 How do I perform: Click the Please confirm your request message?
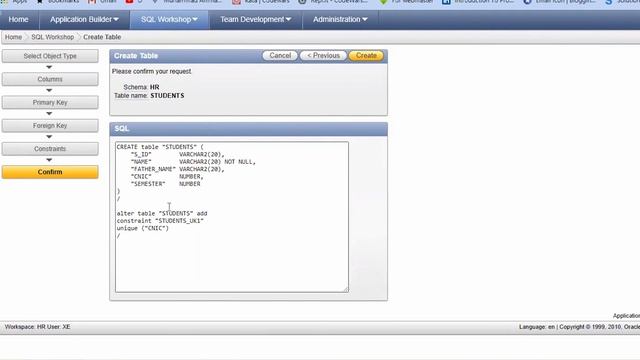151,71
